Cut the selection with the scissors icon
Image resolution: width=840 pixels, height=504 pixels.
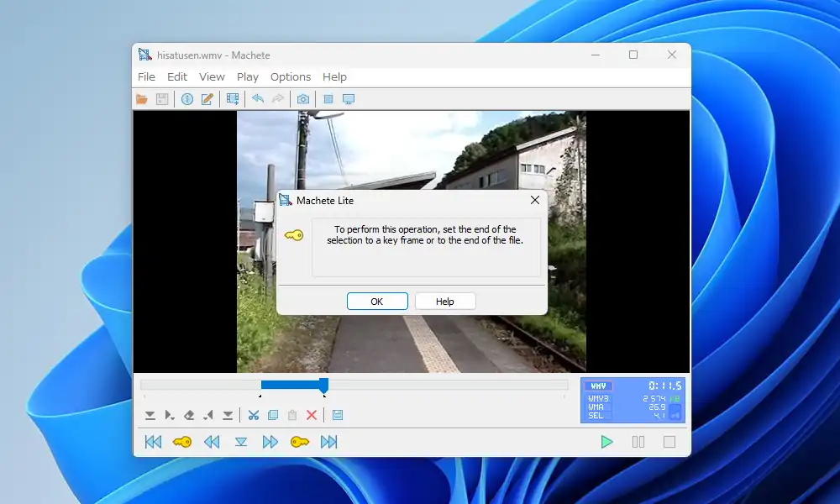253,415
